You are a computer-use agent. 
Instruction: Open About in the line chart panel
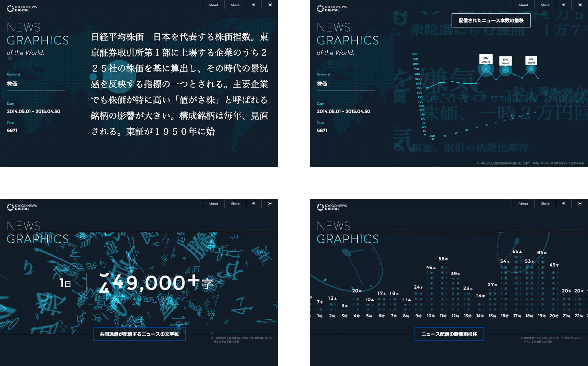pyautogui.click(x=523, y=5)
